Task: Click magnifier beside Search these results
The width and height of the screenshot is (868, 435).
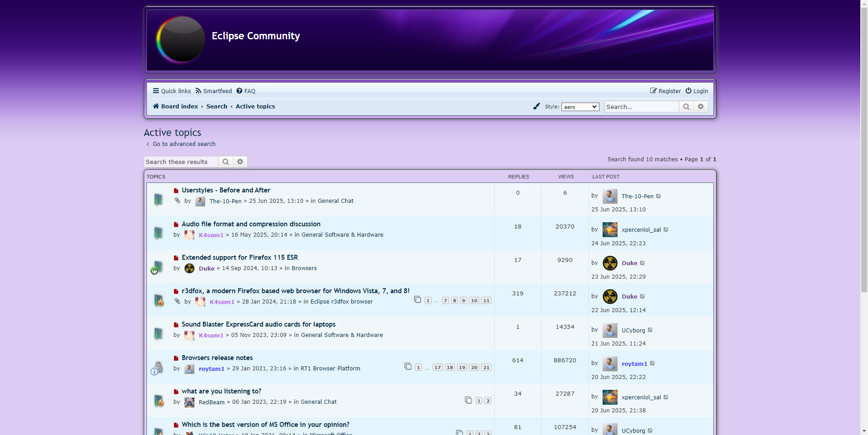Action: [226, 162]
